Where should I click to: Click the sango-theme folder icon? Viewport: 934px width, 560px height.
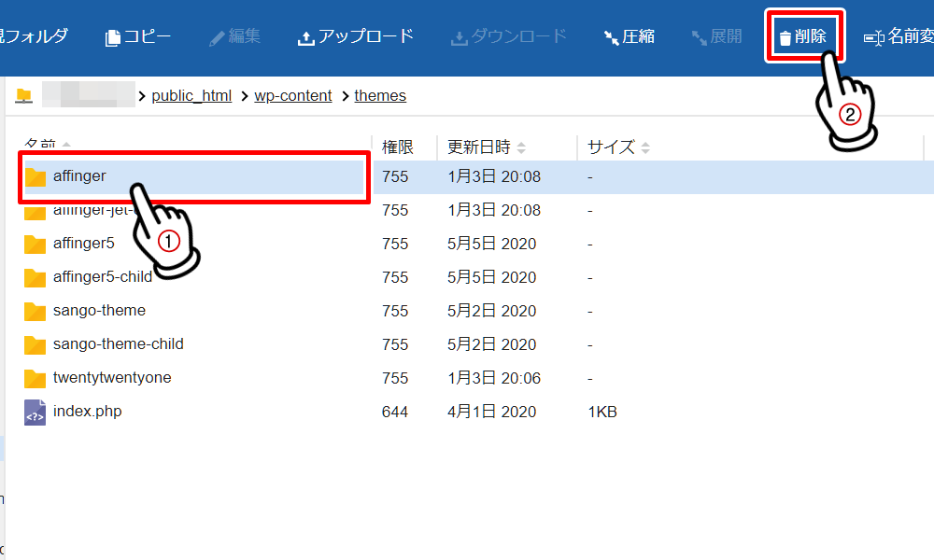pyautogui.click(x=35, y=311)
